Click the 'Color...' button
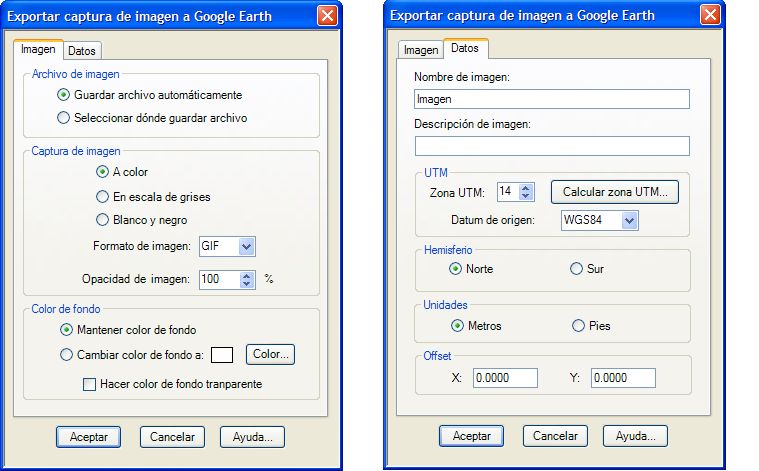The width and height of the screenshot is (759, 471). click(270, 354)
